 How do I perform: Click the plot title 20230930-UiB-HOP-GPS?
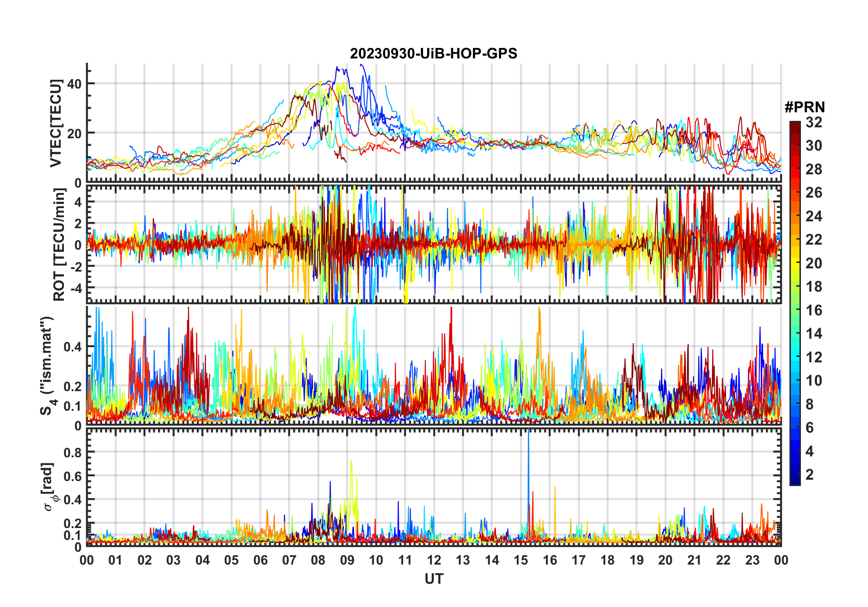coord(434,53)
